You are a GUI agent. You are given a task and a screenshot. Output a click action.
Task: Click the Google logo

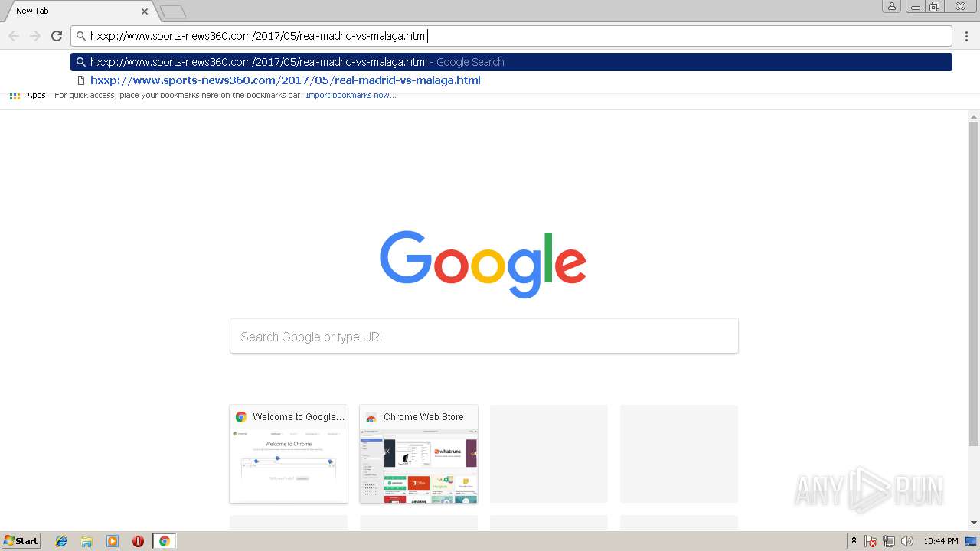click(x=483, y=264)
